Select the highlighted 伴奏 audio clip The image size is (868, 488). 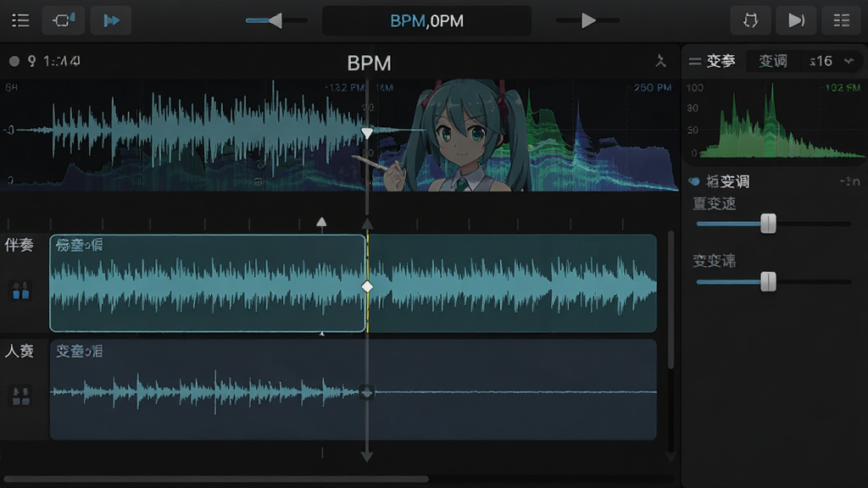pyautogui.click(x=208, y=283)
